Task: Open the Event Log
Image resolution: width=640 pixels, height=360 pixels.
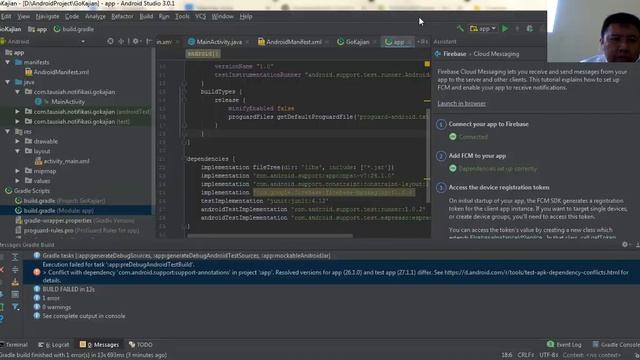Action: click(564, 344)
